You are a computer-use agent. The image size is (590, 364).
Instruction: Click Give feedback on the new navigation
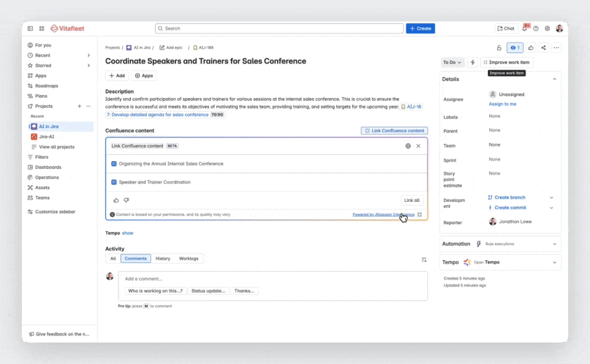pyautogui.click(x=60, y=335)
